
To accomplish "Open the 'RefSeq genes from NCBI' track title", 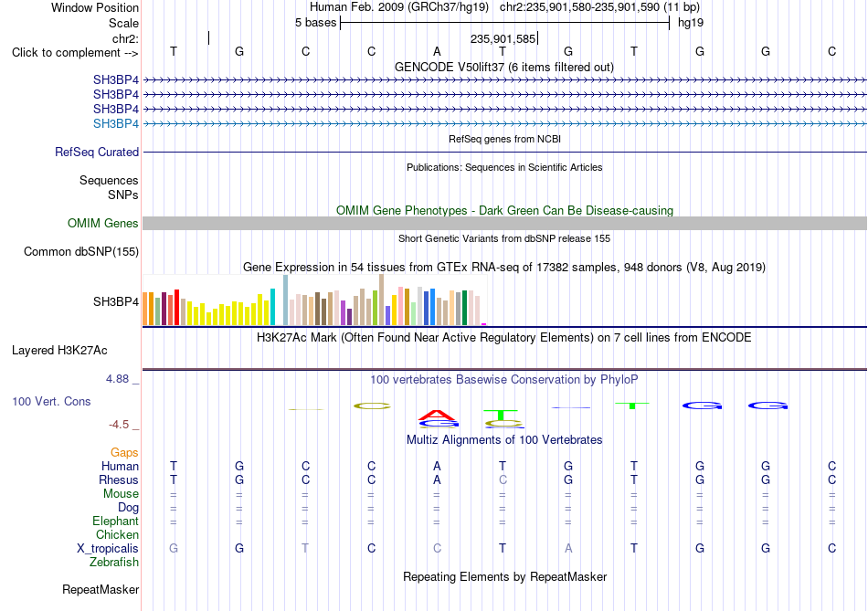I will coord(504,139).
